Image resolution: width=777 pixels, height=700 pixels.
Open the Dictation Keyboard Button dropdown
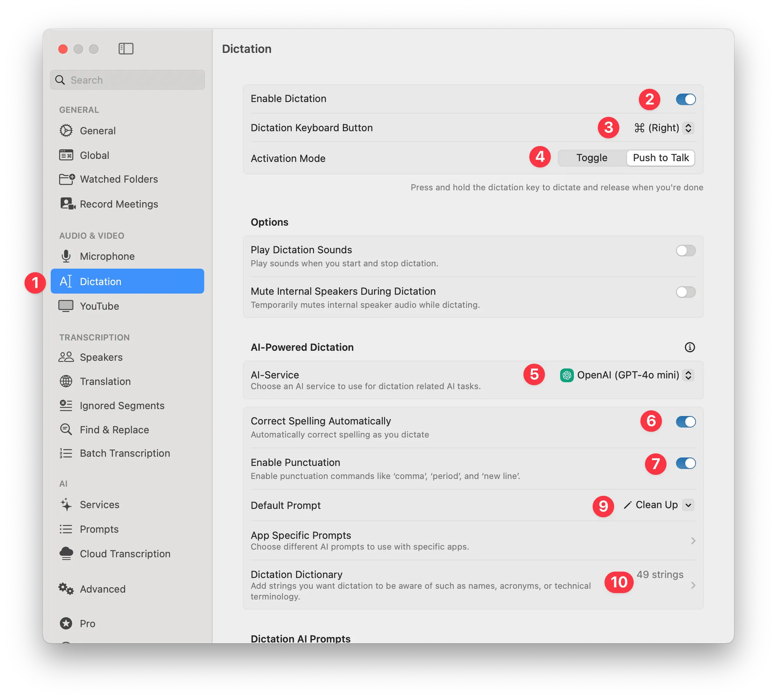coord(664,128)
